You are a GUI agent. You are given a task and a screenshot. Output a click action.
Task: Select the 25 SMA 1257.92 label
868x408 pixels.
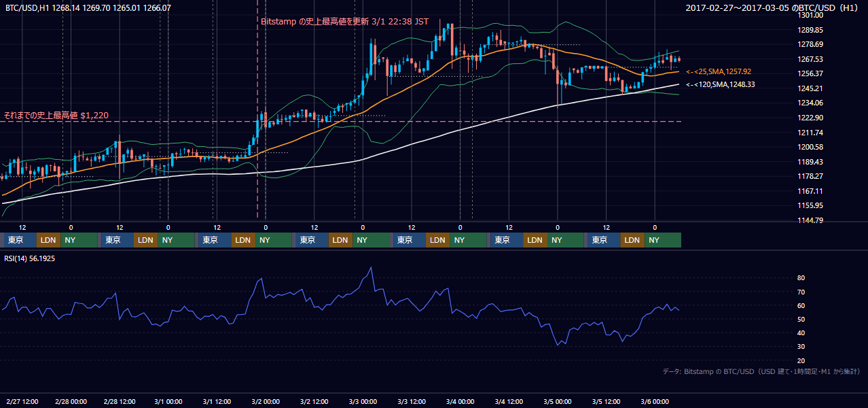pyautogui.click(x=719, y=71)
